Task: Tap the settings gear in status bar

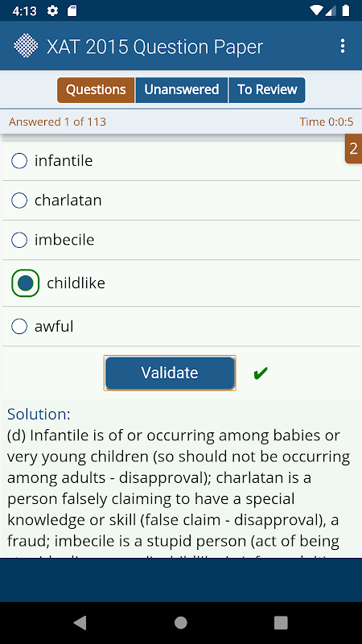Action: point(52,10)
